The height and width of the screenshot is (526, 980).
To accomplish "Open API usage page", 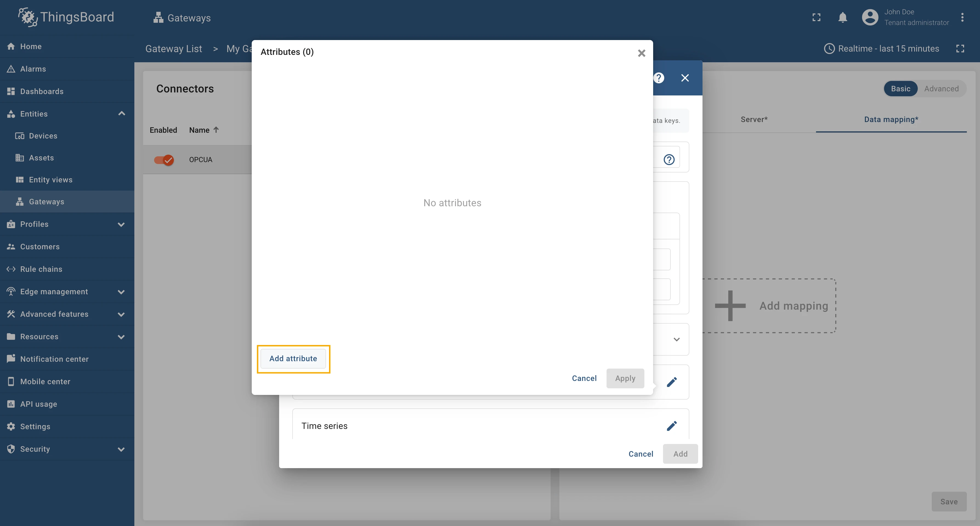I will 67,404.
